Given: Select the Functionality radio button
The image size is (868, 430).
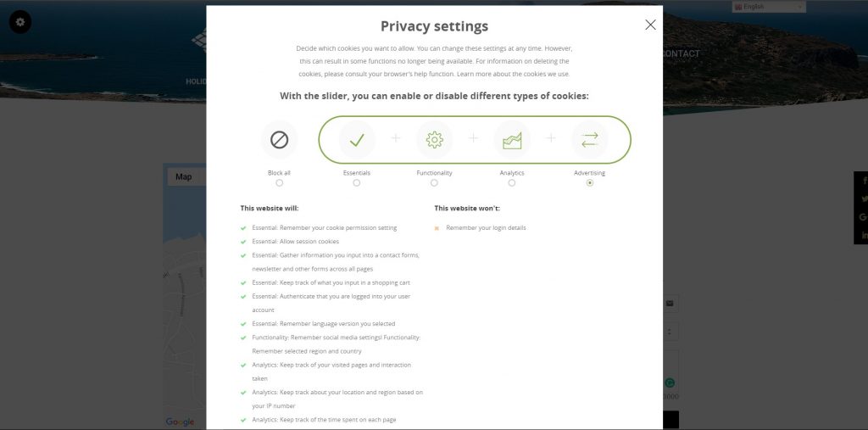Looking at the screenshot, I should tap(434, 183).
